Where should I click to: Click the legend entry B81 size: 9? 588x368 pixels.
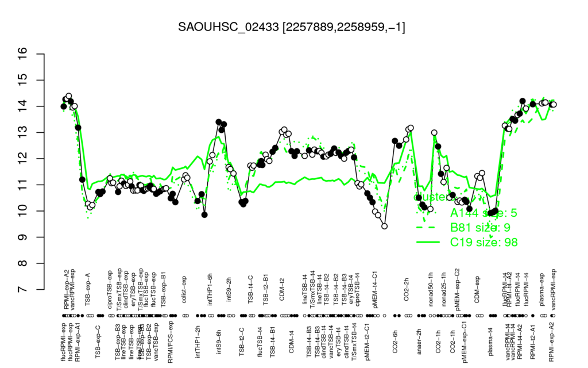click(480, 228)
